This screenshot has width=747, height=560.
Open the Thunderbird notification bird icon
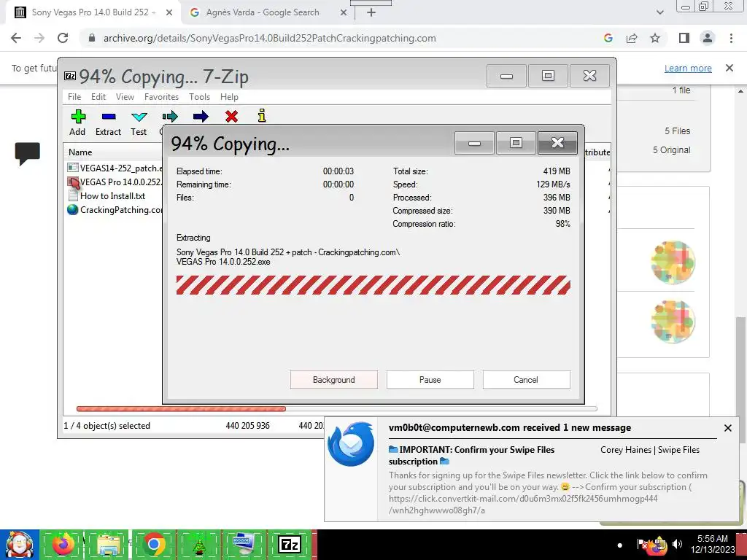point(351,444)
